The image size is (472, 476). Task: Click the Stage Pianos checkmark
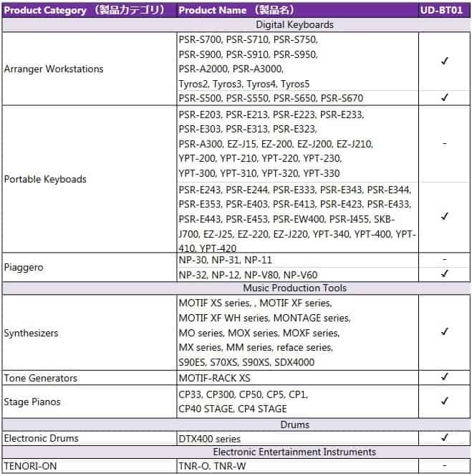[444, 402]
